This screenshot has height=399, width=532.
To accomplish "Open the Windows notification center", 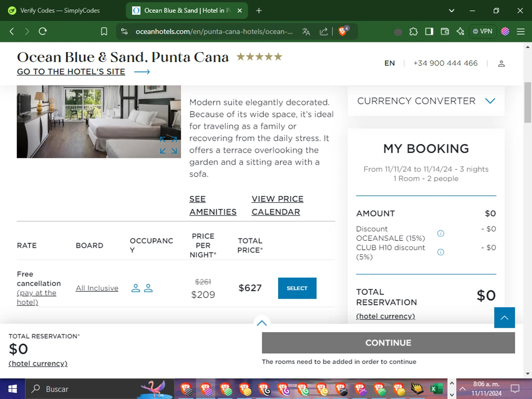I will click(x=515, y=389).
